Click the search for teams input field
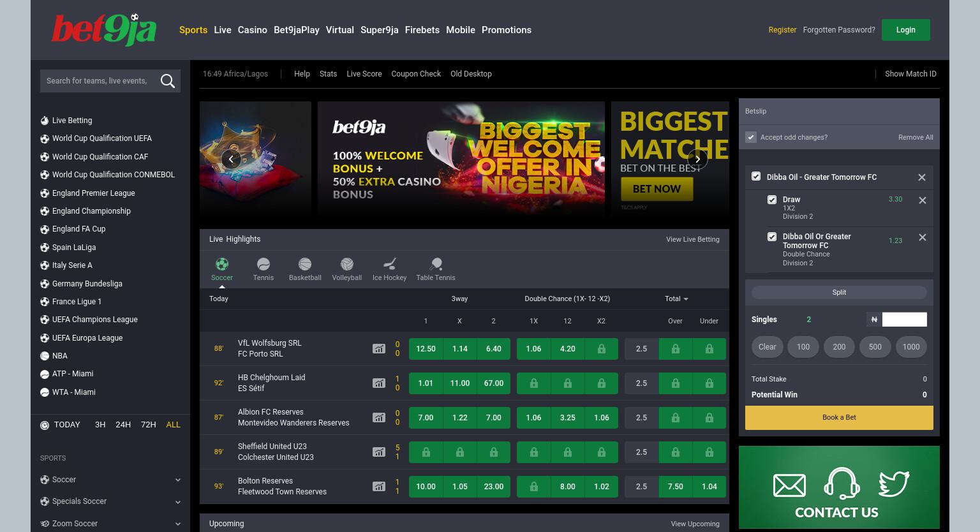Image resolution: width=980 pixels, height=532 pixels. point(98,81)
